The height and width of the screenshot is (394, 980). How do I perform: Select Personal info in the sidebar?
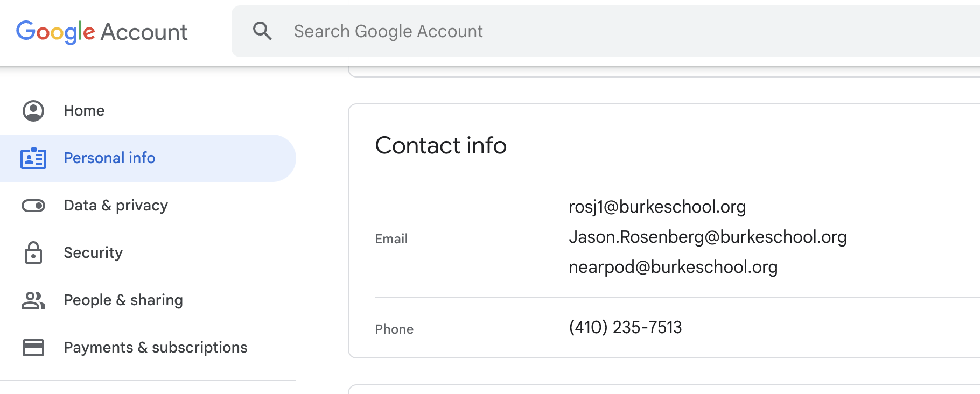point(148,158)
